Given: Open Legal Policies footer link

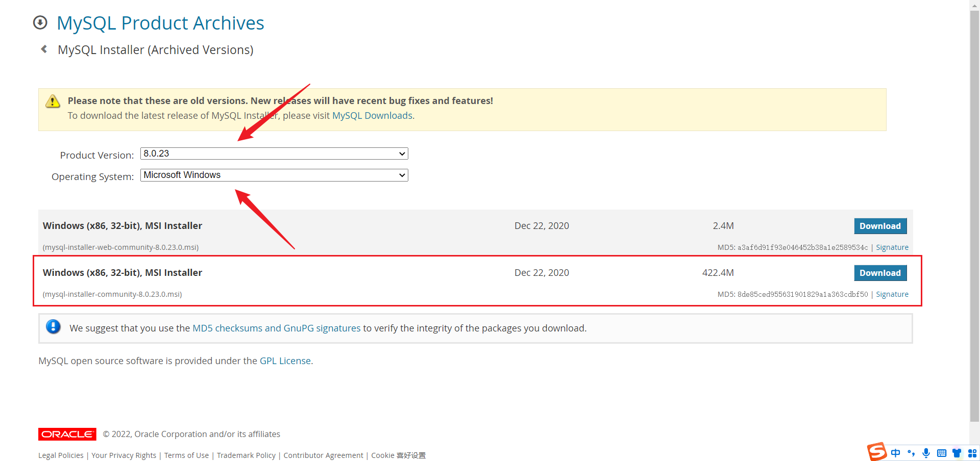Looking at the screenshot, I should tap(61, 455).
